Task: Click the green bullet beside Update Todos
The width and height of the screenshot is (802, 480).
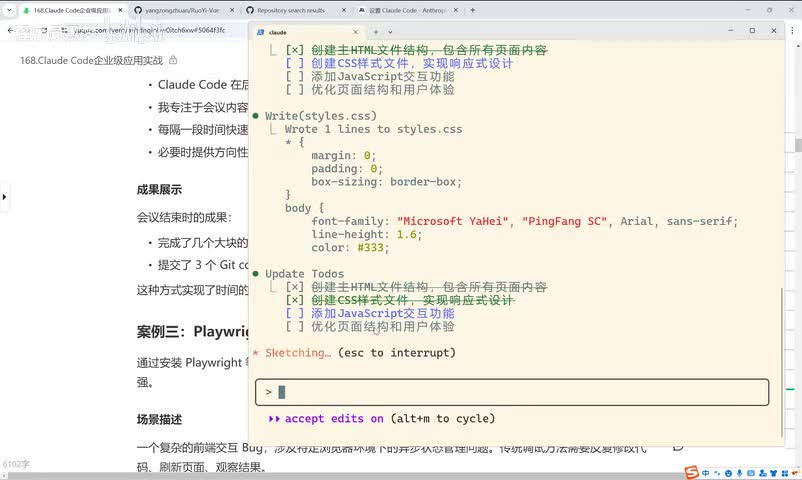Action: [256, 274]
